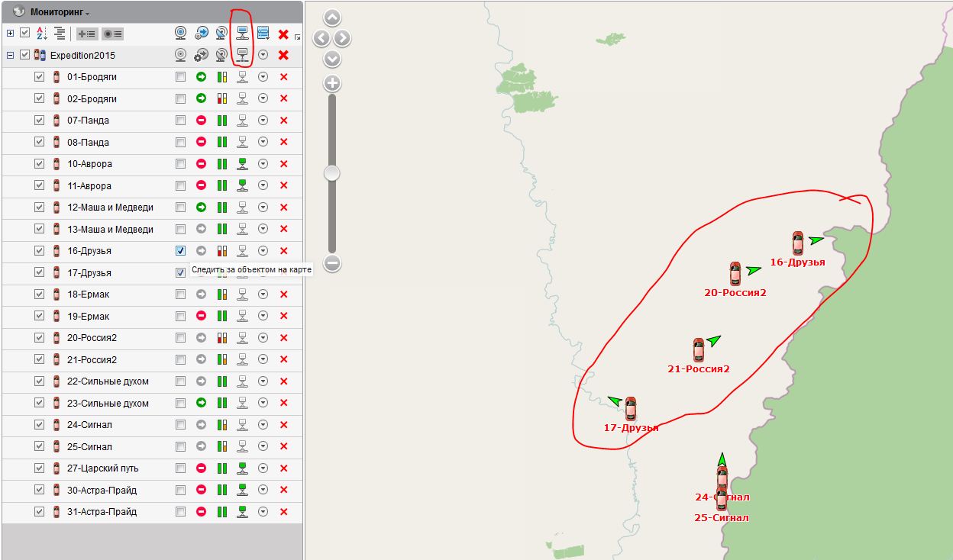The width and height of the screenshot is (953, 560).
Task: Click green arrow of 12-Маша и Медведи
Action: pos(202,208)
